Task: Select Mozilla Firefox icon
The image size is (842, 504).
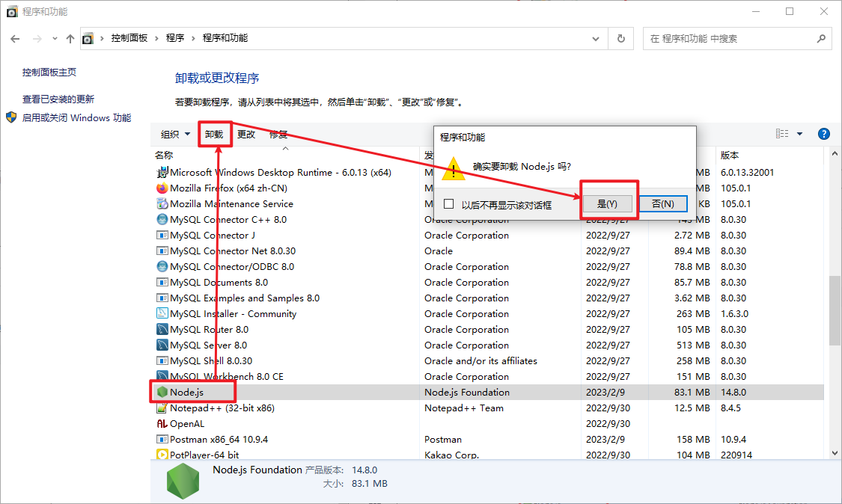Action: (162, 188)
